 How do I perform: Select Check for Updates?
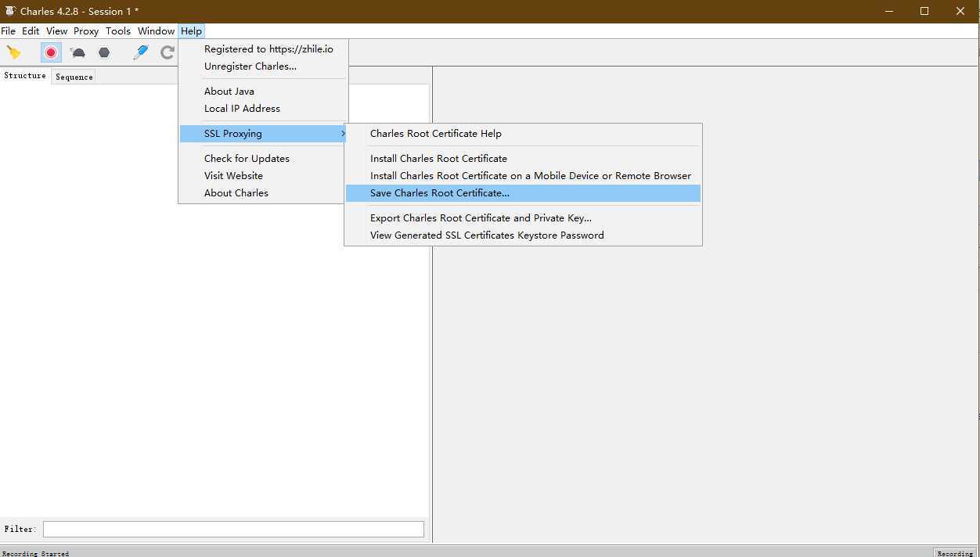coord(263,159)
